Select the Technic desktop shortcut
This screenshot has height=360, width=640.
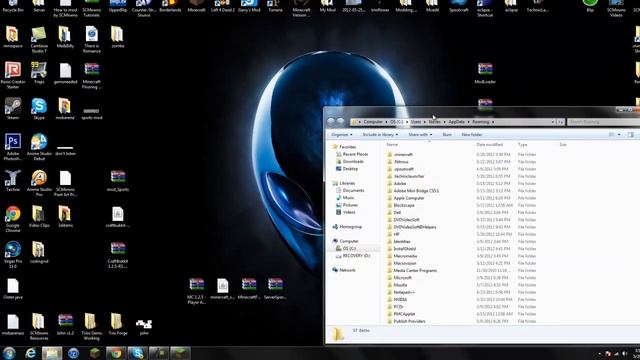coord(13,181)
